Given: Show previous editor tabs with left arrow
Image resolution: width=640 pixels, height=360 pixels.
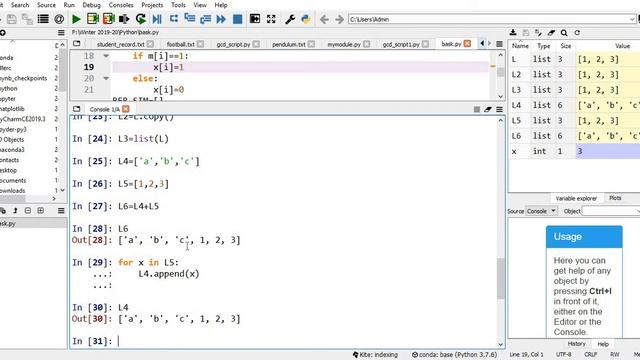Looking at the screenshot, I should [x=482, y=43].
